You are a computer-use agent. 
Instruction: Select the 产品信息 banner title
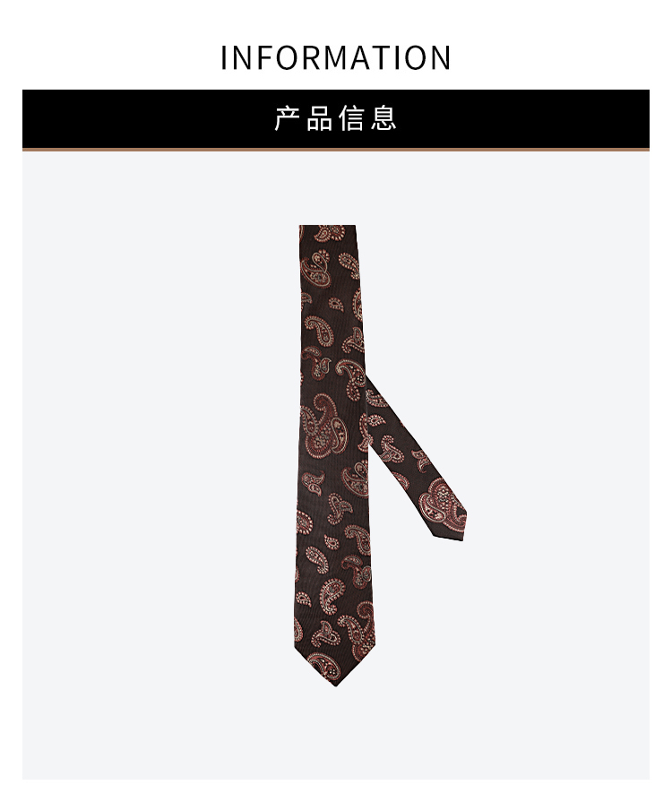[x=335, y=118]
